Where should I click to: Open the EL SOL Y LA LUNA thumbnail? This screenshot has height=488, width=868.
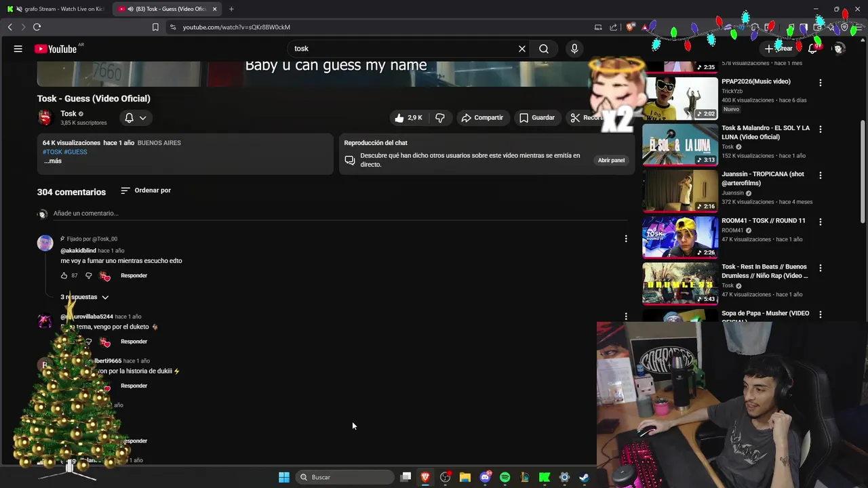click(680, 144)
